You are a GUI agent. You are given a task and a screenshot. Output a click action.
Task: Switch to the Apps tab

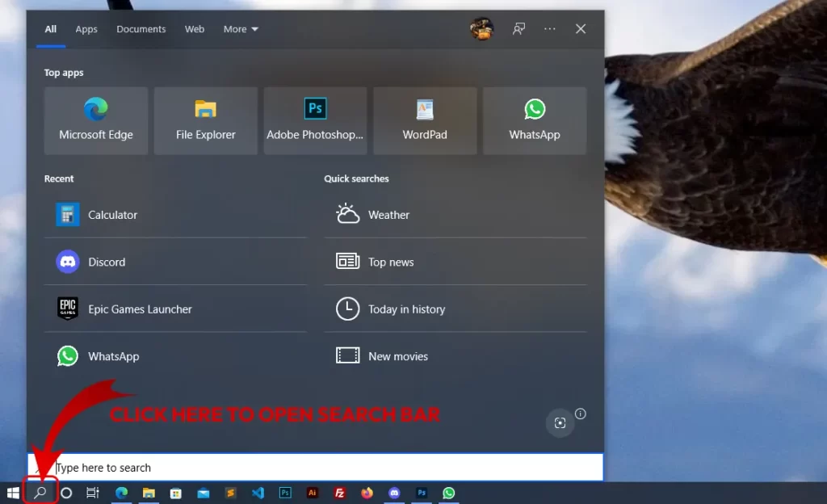click(x=86, y=29)
